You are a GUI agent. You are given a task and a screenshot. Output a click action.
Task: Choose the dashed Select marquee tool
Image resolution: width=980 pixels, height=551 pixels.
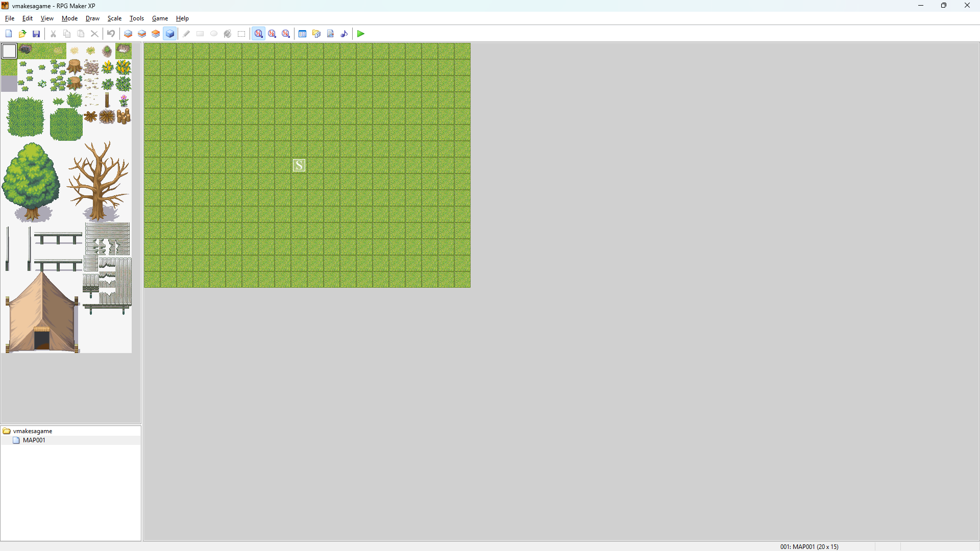coord(241,34)
